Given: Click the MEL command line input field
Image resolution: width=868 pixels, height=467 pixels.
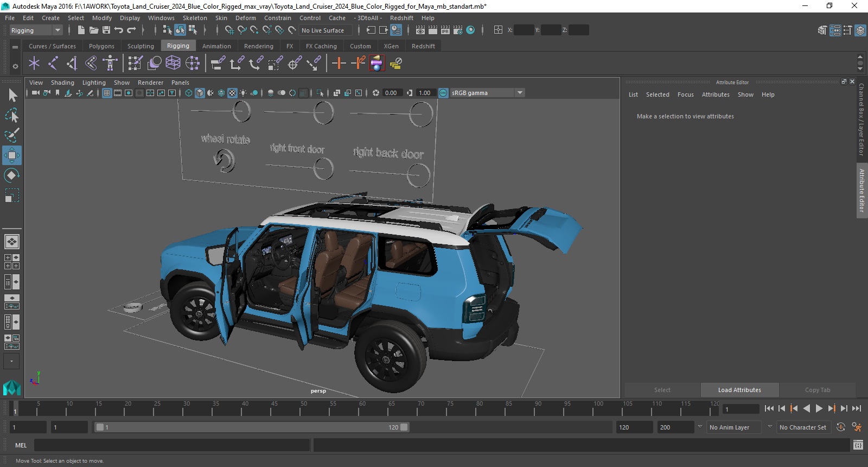Looking at the screenshot, I should [x=172, y=445].
